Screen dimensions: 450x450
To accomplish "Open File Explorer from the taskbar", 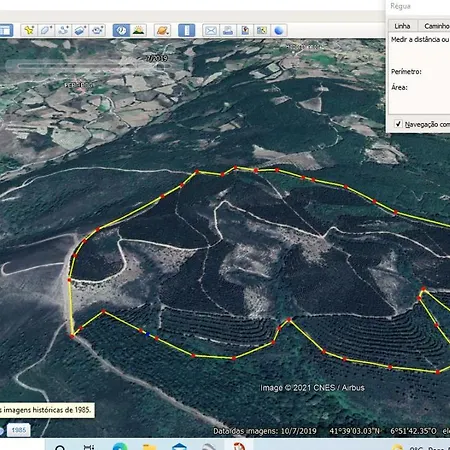I will click(x=150, y=446).
